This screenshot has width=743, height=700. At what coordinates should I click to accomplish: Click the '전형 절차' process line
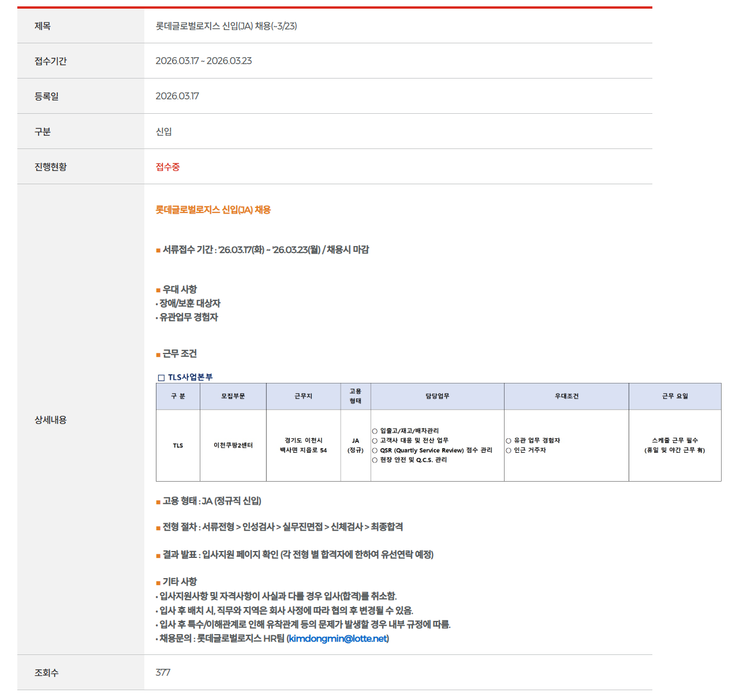[279, 527]
